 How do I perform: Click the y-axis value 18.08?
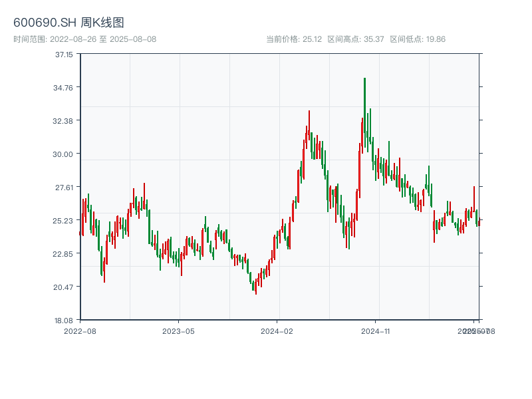[x=64, y=321]
